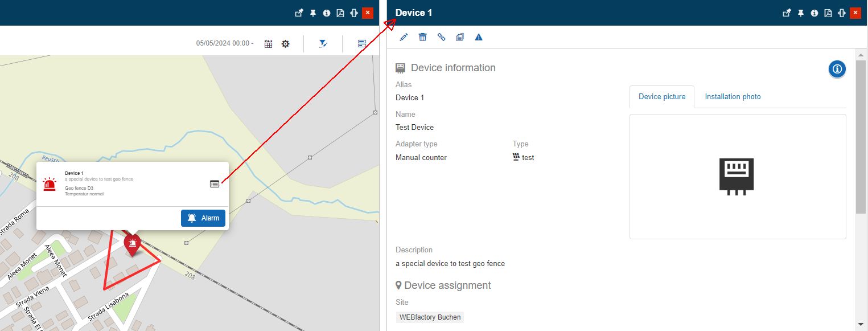Screen dimensions: 868x331
Task: Open the calendar icon next to the date
Action: (268, 43)
